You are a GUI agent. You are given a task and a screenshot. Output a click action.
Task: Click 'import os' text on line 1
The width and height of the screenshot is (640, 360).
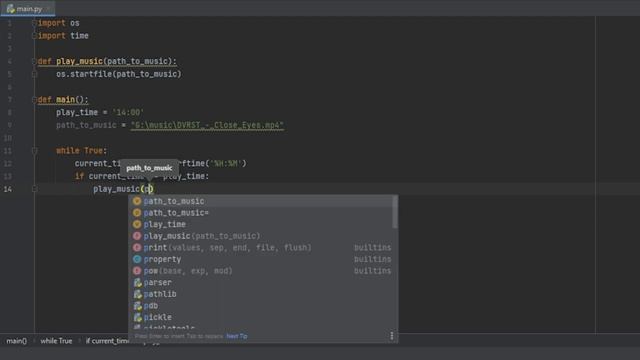point(59,23)
